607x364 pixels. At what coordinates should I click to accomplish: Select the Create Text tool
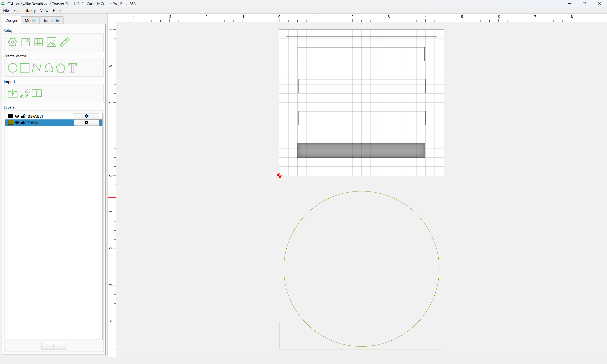click(x=73, y=68)
